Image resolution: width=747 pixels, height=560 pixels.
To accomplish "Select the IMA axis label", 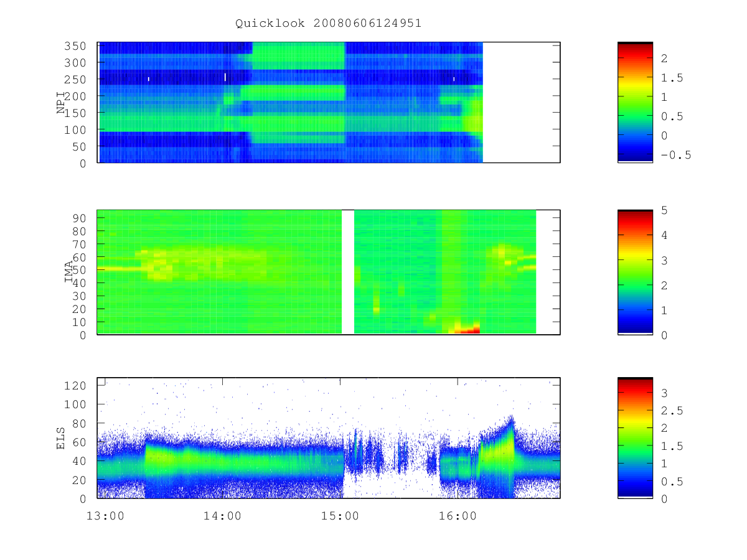I will click(x=68, y=273).
